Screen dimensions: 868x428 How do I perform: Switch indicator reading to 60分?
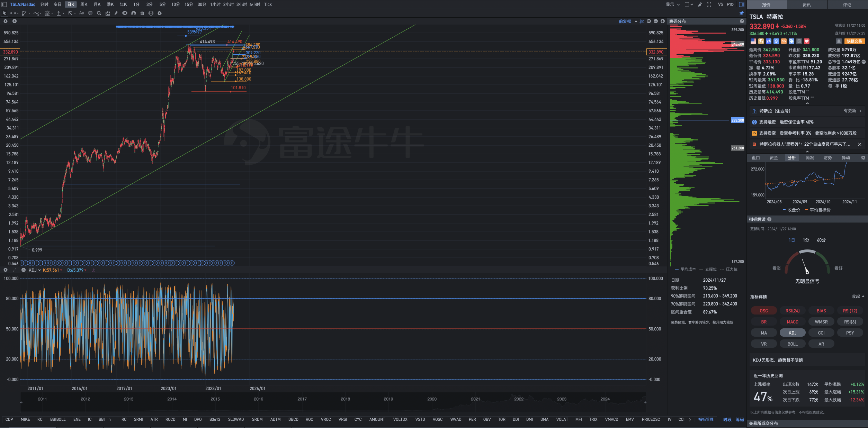tap(821, 240)
